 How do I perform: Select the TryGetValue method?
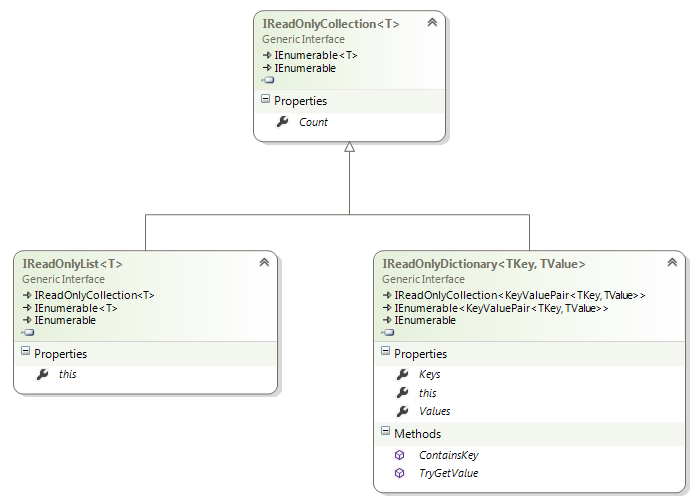[x=449, y=473]
